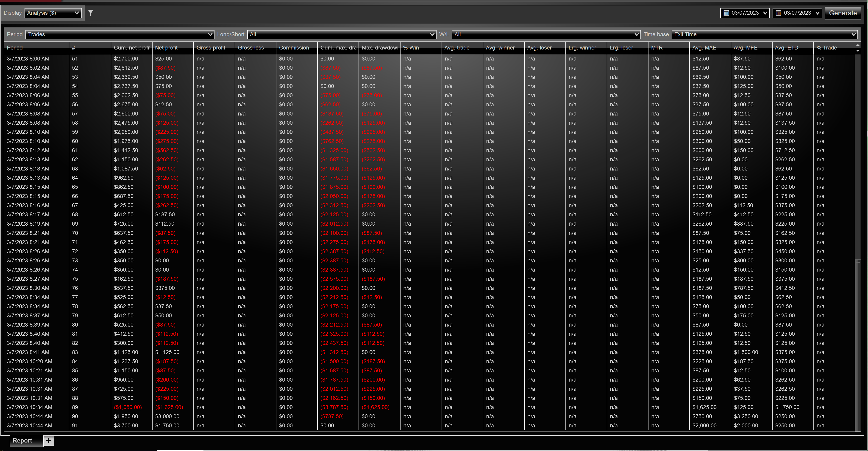Click the Cum. max. drawdown column header
The width and height of the screenshot is (868, 451).
click(338, 47)
